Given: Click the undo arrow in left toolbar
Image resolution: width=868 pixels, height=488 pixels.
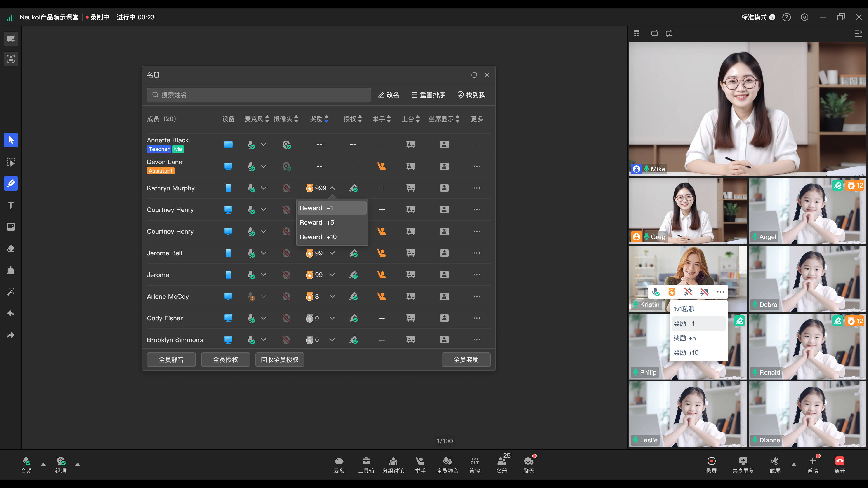Looking at the screenshot, I should coord(11,314).
